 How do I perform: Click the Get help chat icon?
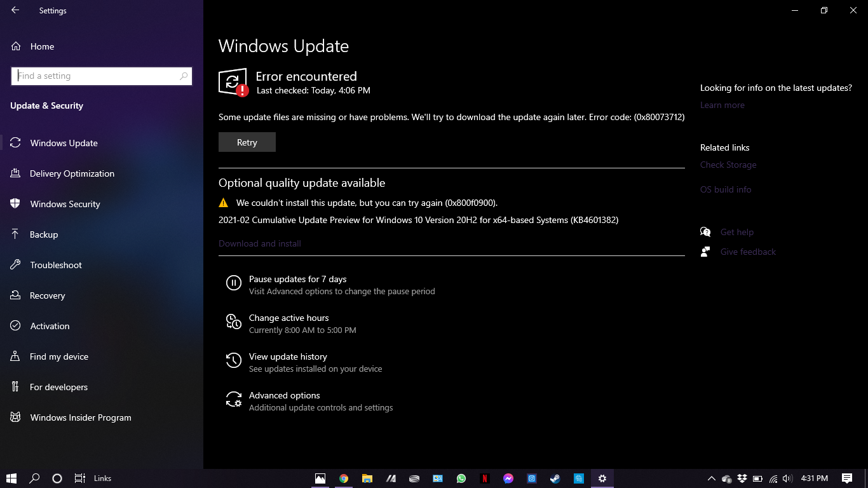point(705,232)
